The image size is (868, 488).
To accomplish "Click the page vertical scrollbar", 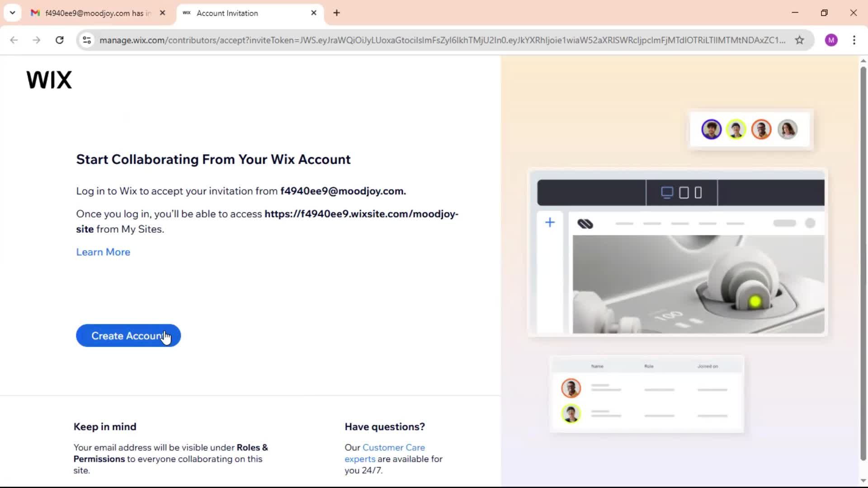I will coord(863,263).
